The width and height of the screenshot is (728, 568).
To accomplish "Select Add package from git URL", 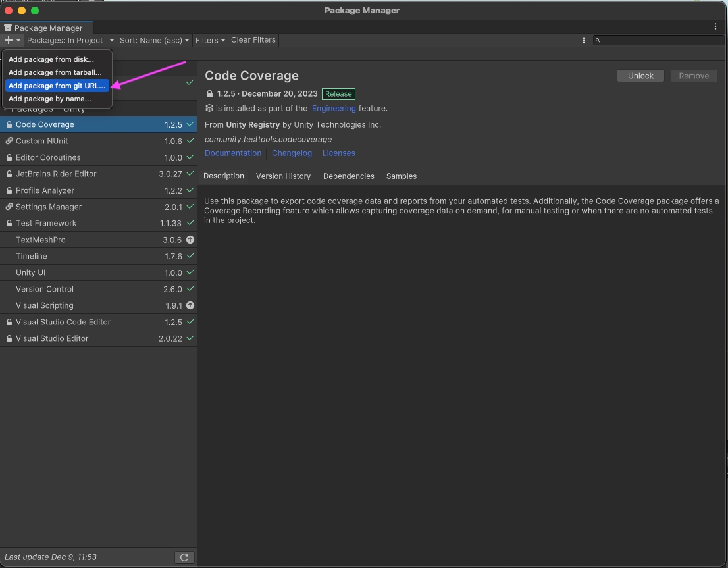I will [57, 86].
